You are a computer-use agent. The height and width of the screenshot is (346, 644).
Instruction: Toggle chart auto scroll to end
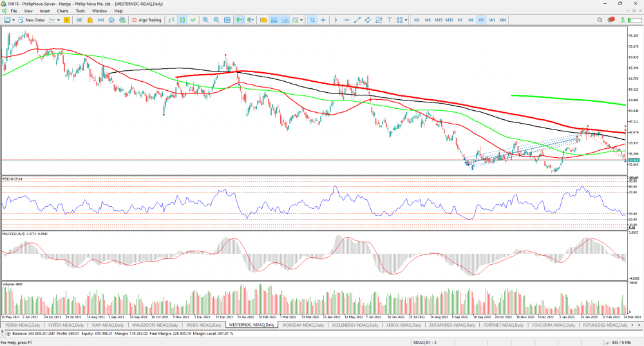tap(239, 20)
